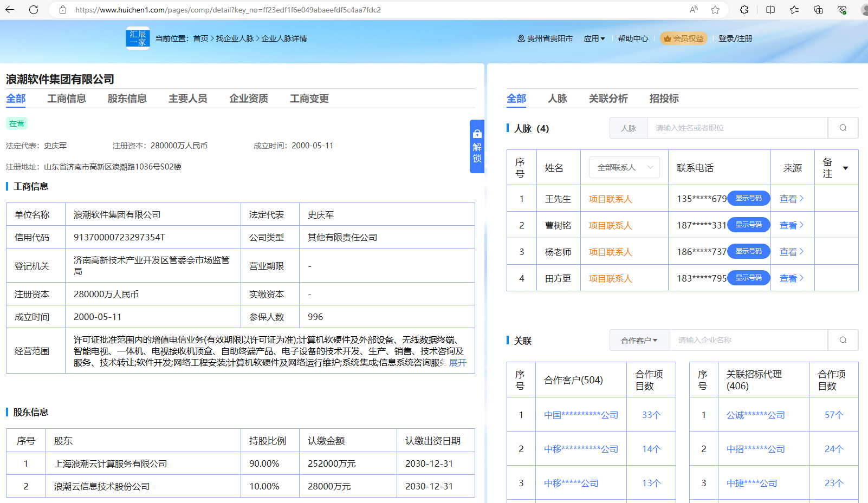The height and width of the screenshot is (503, 868).
Task: Open 备注 column filter arrow
Action: click(x=845, y=168)
